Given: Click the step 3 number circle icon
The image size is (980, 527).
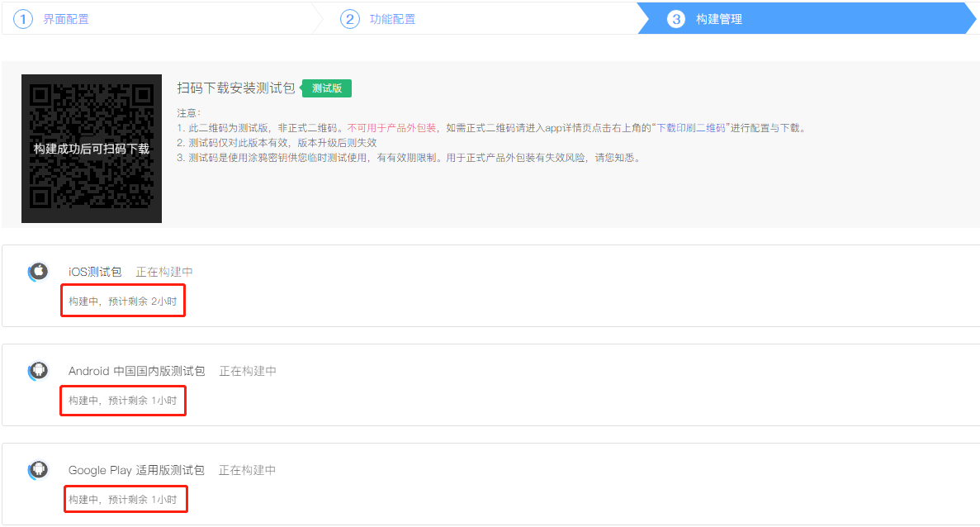Looking at the screenshot, I should (x=676, y=19).
